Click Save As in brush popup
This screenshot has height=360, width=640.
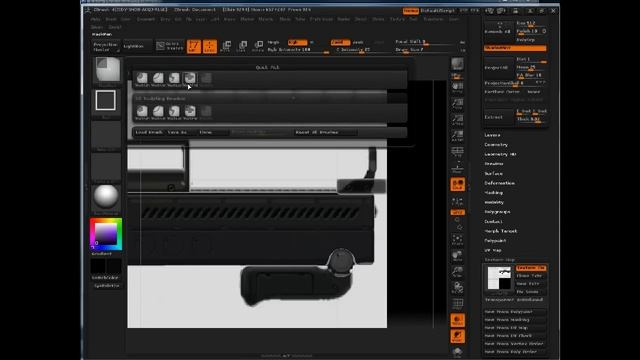(177, 132)
